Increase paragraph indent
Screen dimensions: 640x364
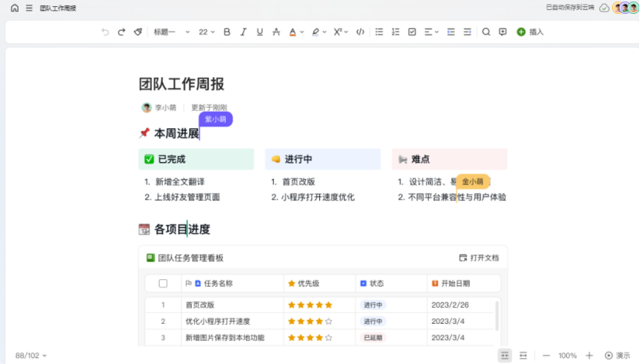pyautogui.click(x=467, y=32)
